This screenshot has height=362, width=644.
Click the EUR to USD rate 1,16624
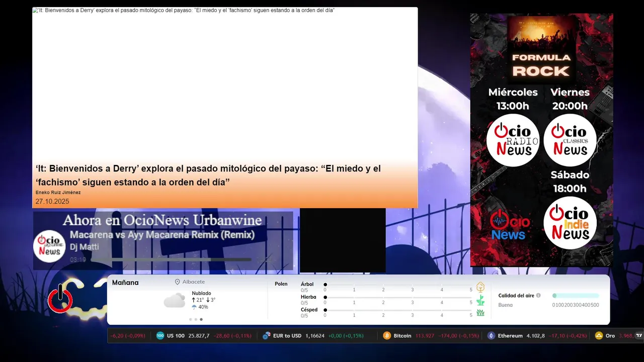[x=315, y=336]
